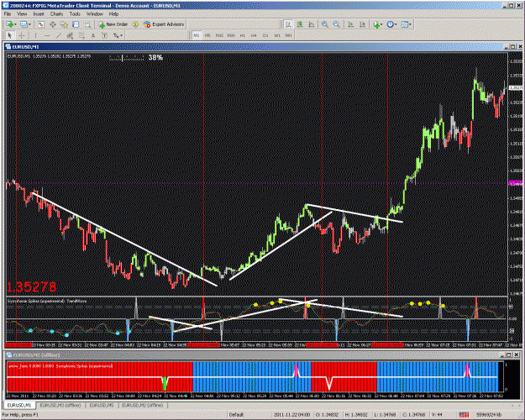Open the Periods clock icon
The height and width of the screenshot is (420, 525).
390,24
